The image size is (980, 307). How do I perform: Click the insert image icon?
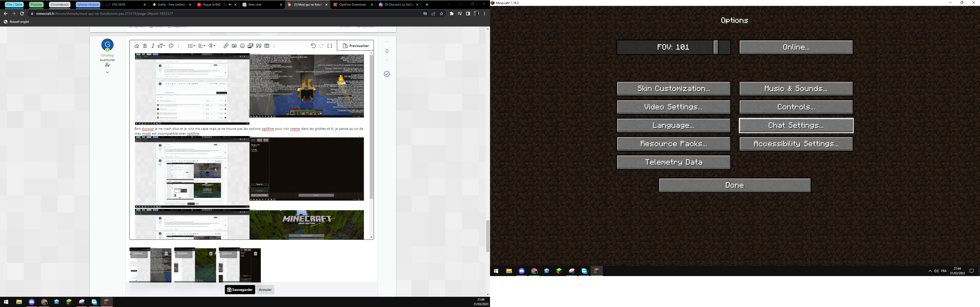pos(234,46)
